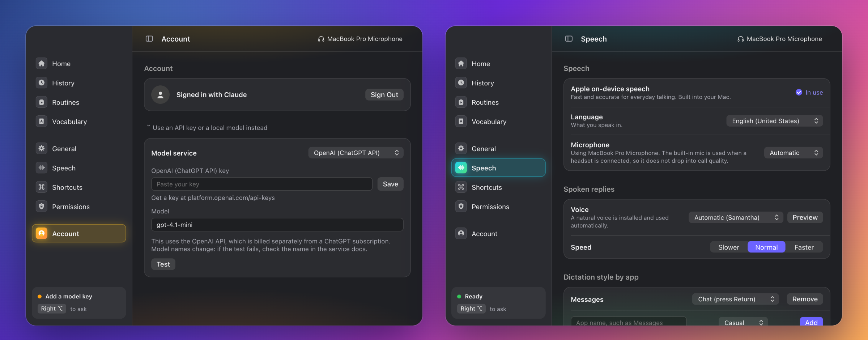Screen dimensions: 868x340
Task: Toggle the sidebar icon in the Account window header
Action: click(x=149, y=39)
